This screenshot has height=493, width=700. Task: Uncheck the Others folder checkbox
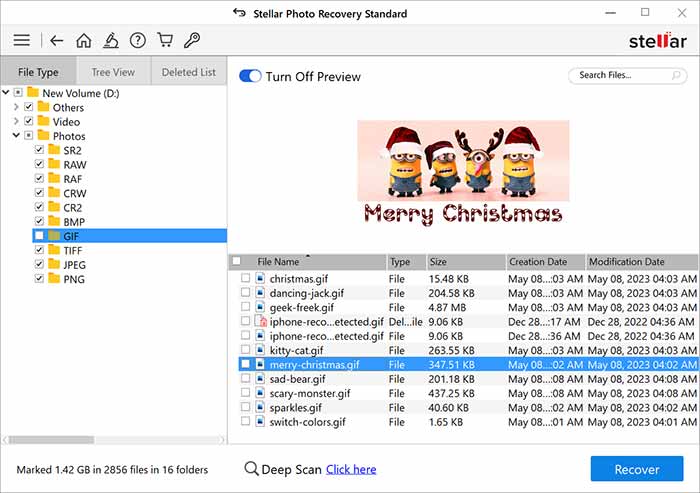(29, 107)
